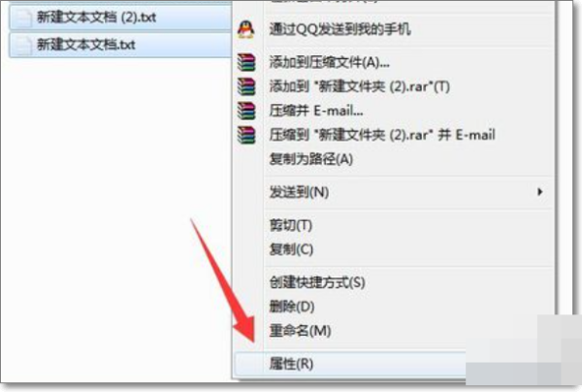Select 复制(C) from context menu

coord(291,249)
